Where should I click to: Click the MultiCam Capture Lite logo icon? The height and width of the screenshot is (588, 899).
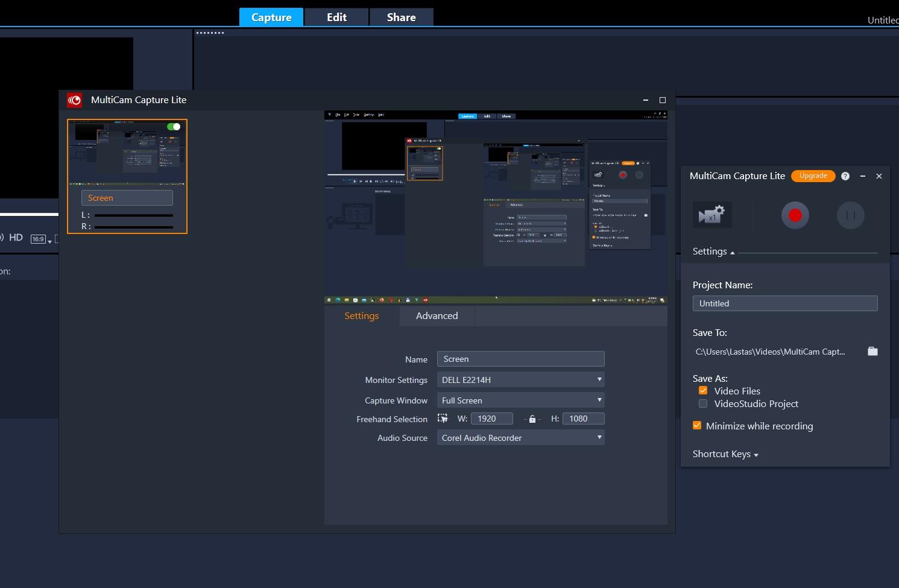pyautogui.click(x=75, y=100)
